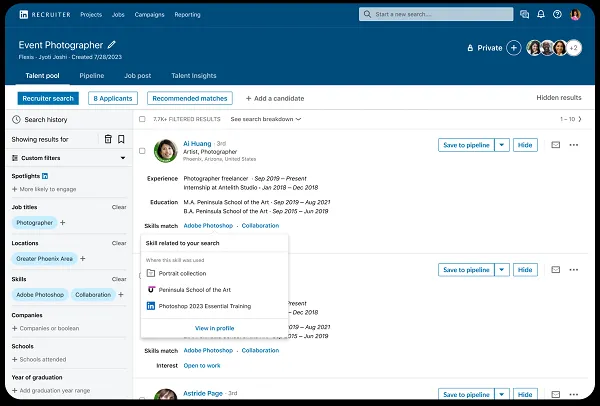Click the Greater Phoenix Area chip
Image resolution: width=600 pixels, height=406 pixels.
(x=44, y=259)
